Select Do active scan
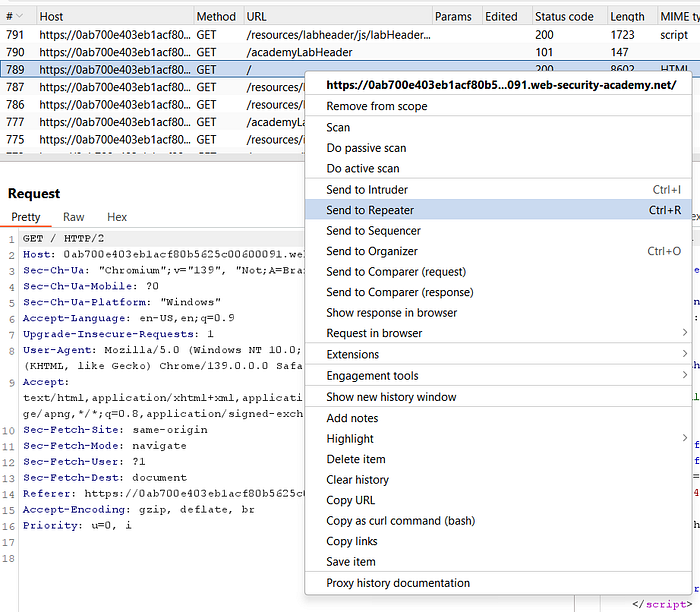Viewport: 700px width, 612px height. tap(498, 169)
